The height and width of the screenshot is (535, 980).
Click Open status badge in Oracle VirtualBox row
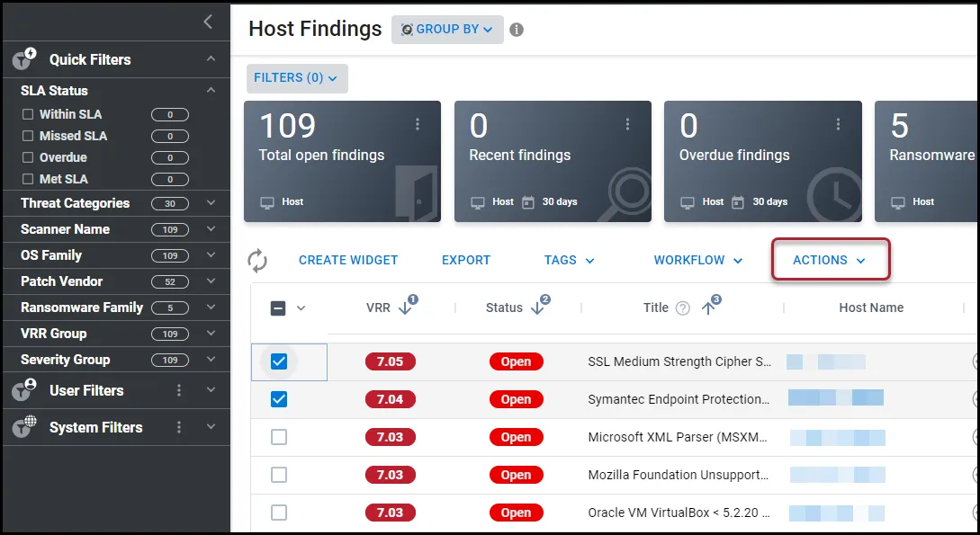516,513
